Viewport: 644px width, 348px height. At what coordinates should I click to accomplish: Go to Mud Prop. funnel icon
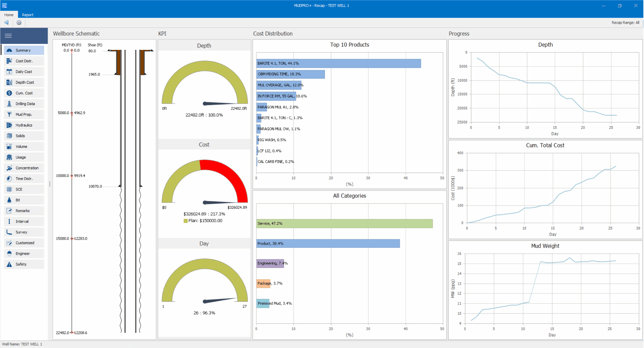click(9, 114)
